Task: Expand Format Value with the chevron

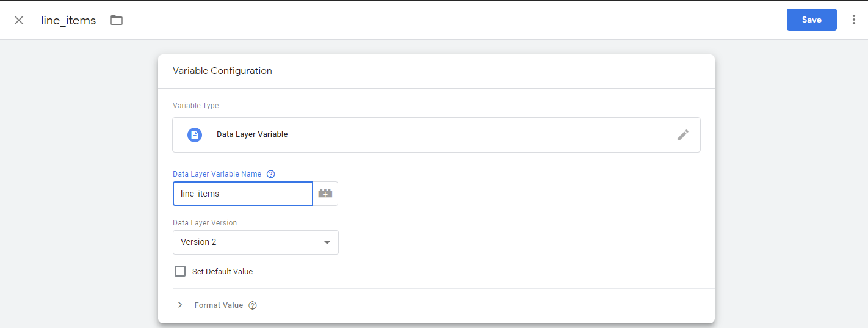Action: (180, 305)
